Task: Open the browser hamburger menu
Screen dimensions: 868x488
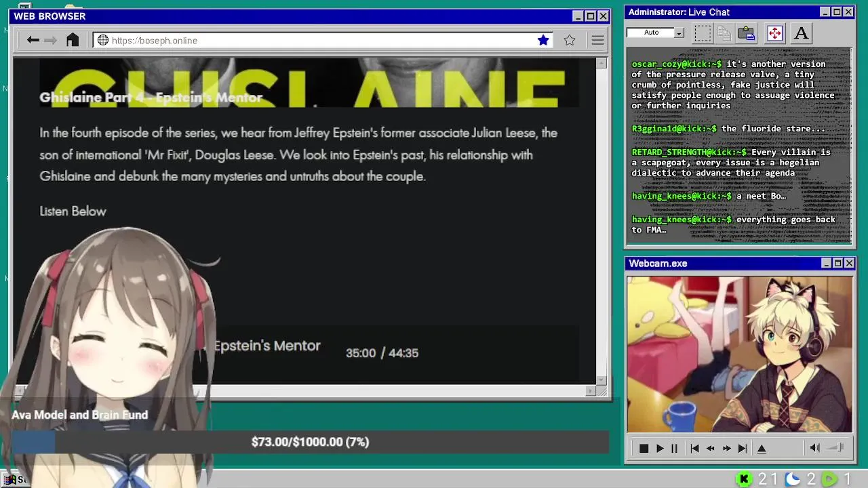Action: [x=597, y=41]
